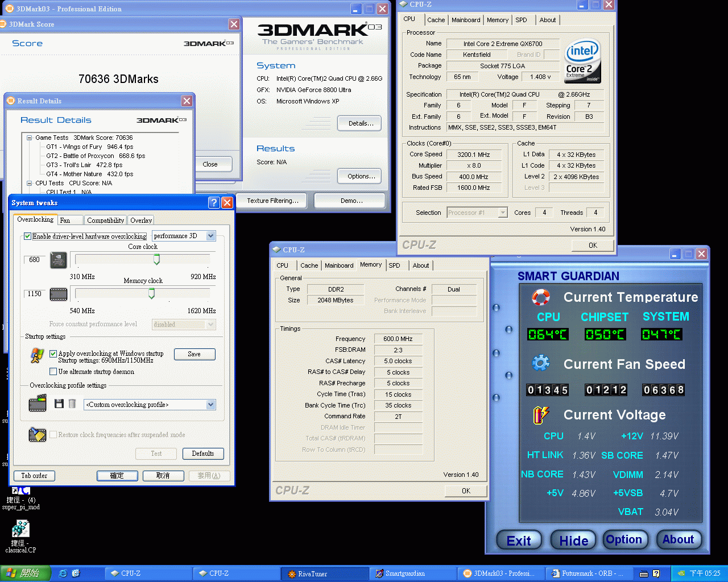Click the Tab order button
This screenshot has height=582, width=728.
click(x=34, y=476)
